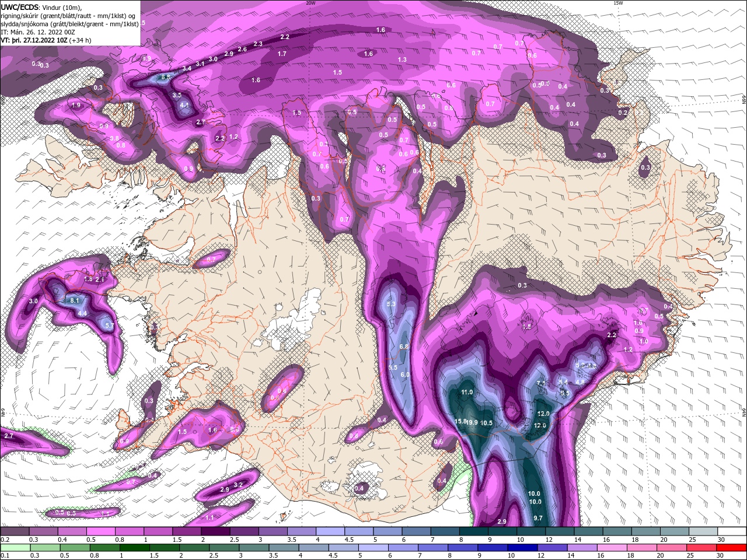Select the 3.2 value on the map
747x560 pixels.
(238, 485)
